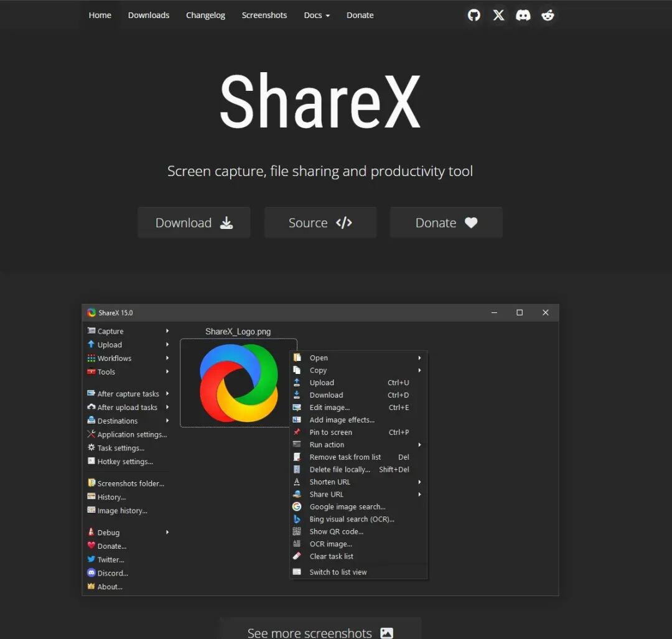Click the Source code button
Screen dimensions: 672x639
click(x=320, y=222)
